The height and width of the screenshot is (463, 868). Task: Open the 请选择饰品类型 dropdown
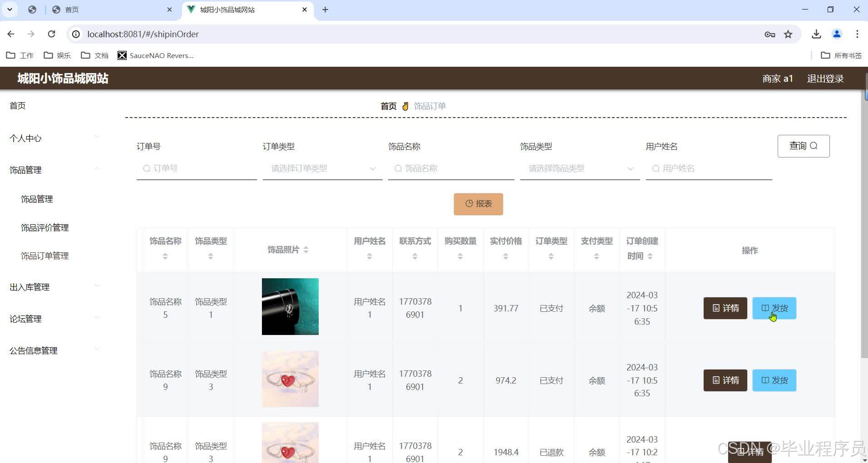[x=580, y=168]
